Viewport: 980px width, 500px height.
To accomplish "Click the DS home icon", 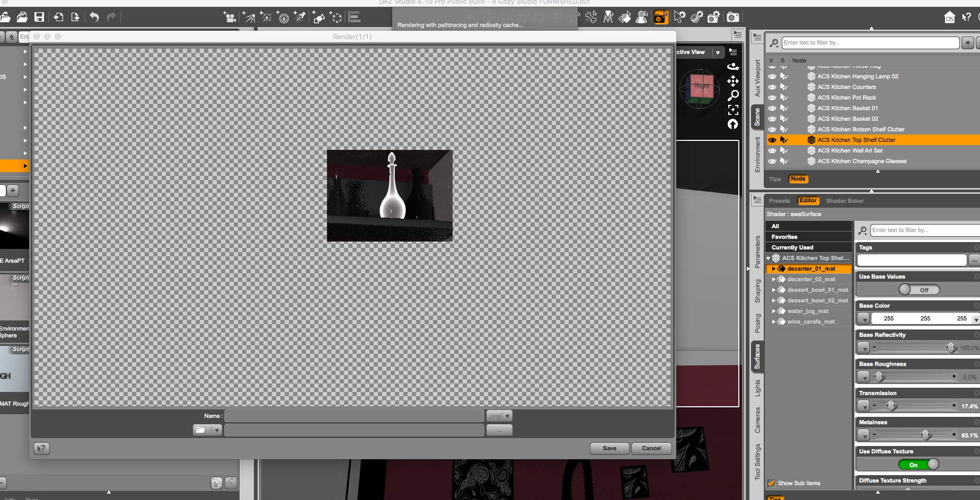I will click(x=949, y=17).
